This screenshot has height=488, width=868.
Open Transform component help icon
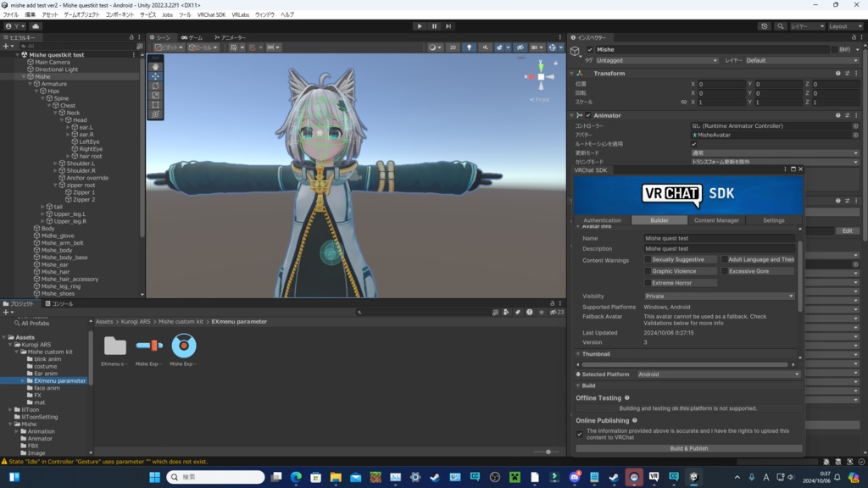click(x=837, y=74)
